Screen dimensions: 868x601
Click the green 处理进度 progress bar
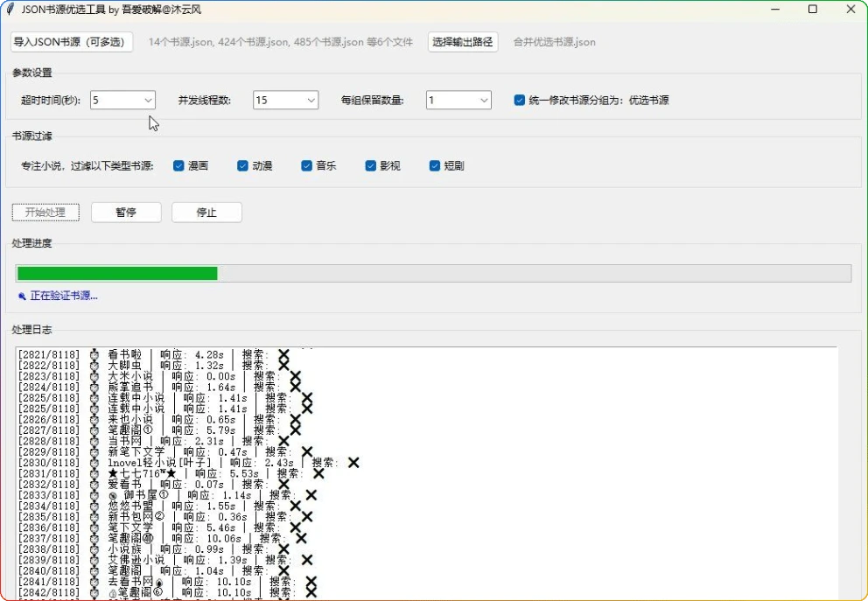pyautogui.click(x=117, y=274)
